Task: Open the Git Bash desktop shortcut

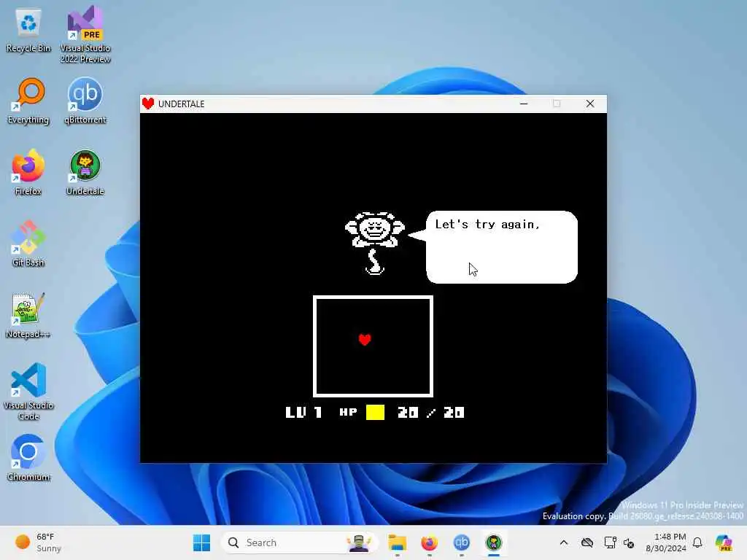Action: (x=28, y=244)
